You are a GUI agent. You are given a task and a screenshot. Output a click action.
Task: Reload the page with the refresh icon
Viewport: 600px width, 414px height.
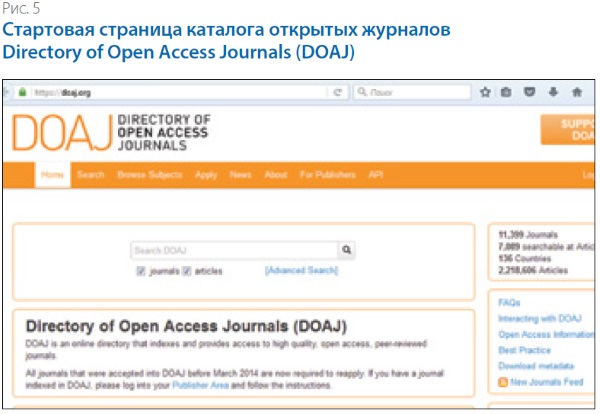[338, 91]
